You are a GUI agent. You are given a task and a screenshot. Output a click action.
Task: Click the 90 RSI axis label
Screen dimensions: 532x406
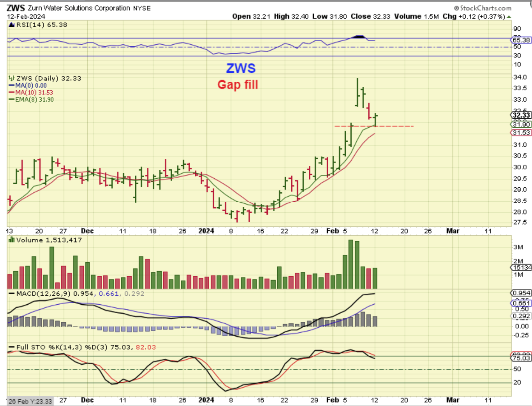click(x=517, y=29)
